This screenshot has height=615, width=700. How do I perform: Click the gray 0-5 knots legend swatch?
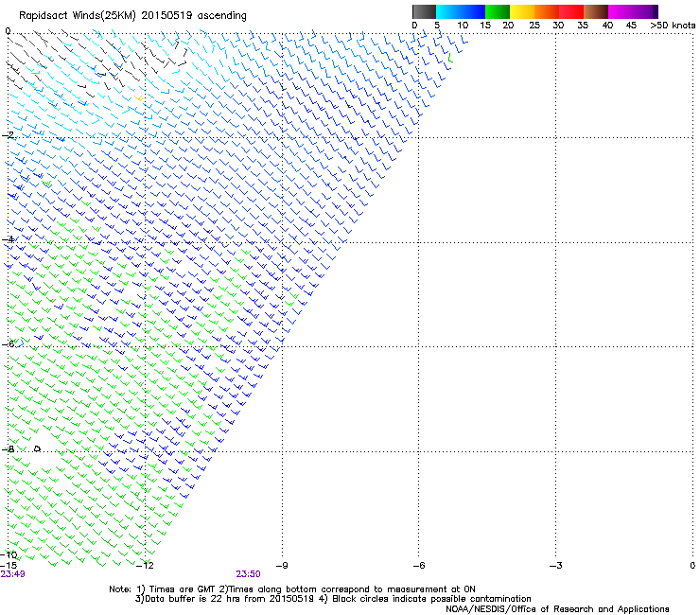(424, 11)
